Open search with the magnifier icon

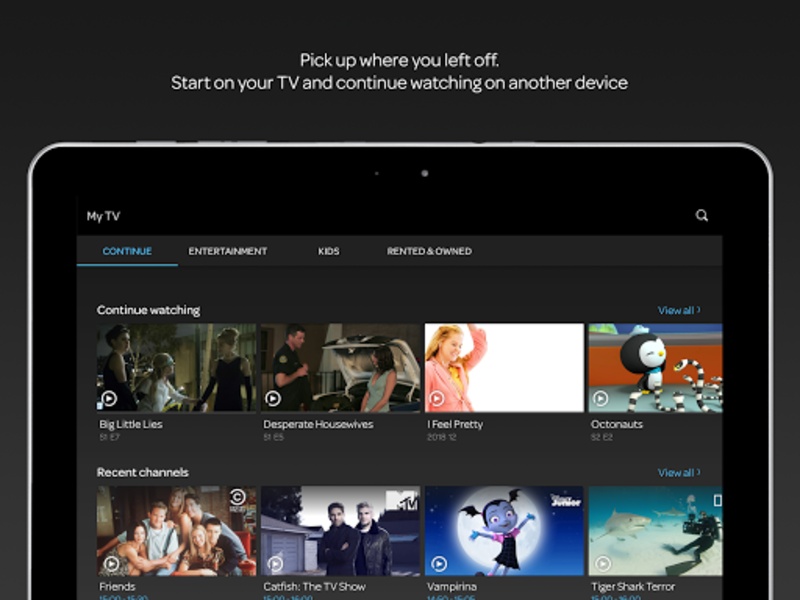[x=702, y=215]
